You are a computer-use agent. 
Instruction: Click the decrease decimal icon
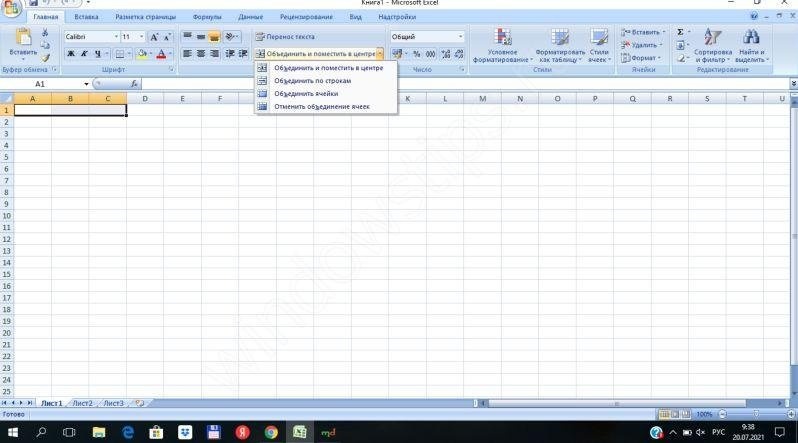click(x=459, y=54)
